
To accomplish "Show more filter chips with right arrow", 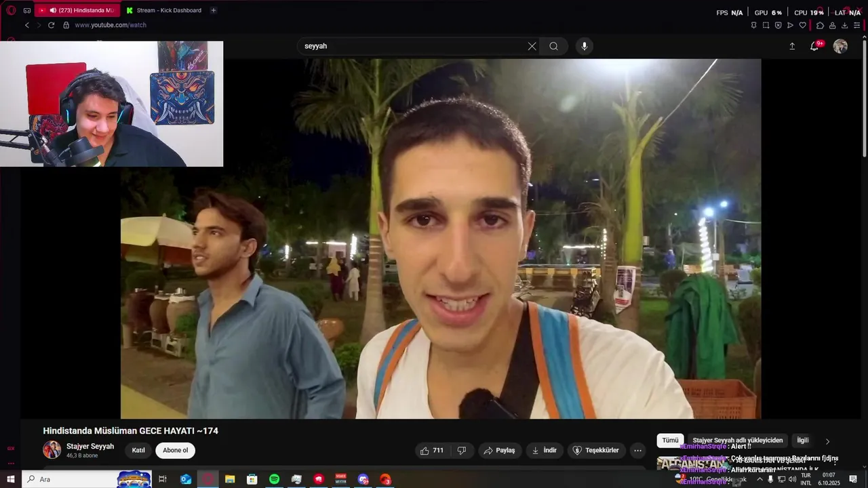I will point(827,441).
